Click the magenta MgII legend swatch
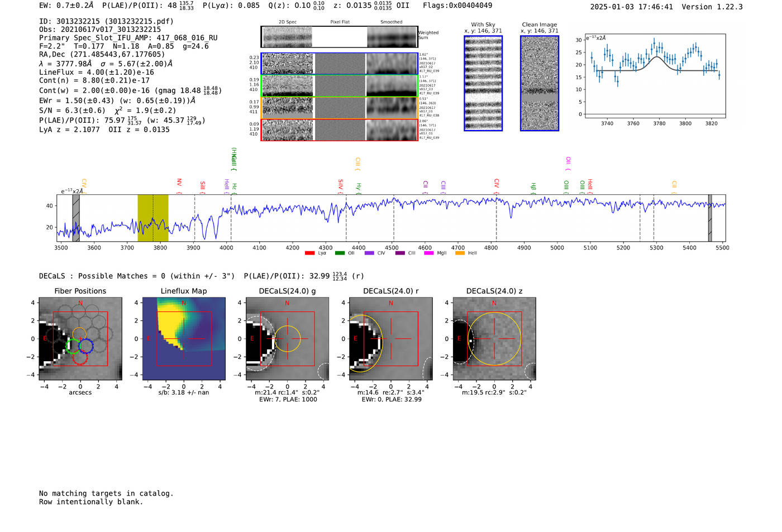The width and height of the screenshot is (782, 532). (x=429, y=253)
